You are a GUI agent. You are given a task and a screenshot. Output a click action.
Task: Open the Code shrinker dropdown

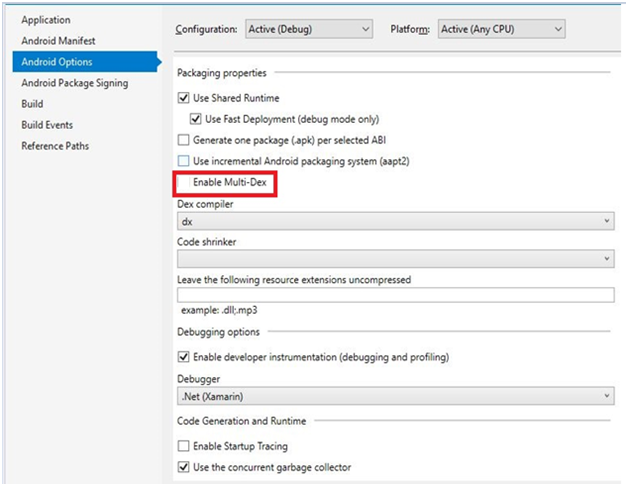396,259
